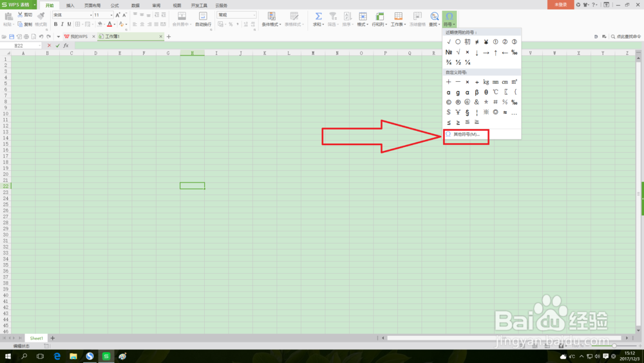Open the WPS 表格 application menu arrow
The height and width of the screenshot is (363, 644).
coord(35,5)
